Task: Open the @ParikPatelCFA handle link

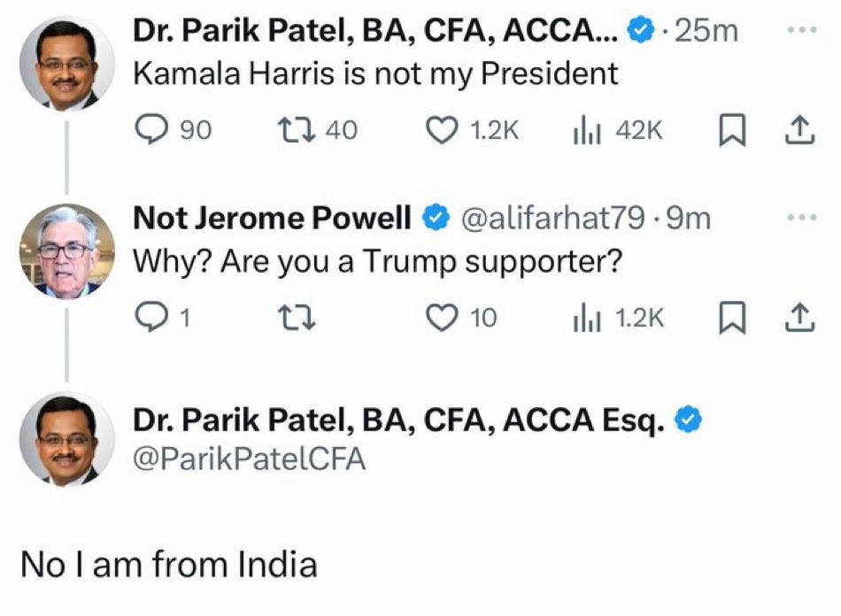Action: point(249,460)
